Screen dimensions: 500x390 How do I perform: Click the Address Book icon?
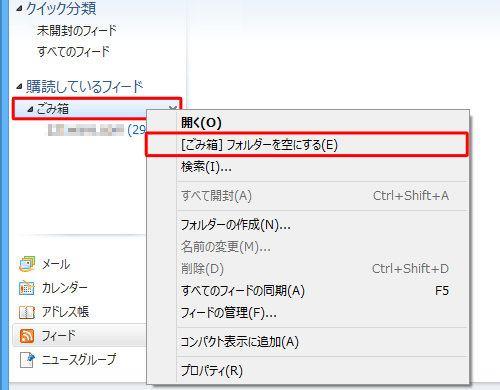27,312
